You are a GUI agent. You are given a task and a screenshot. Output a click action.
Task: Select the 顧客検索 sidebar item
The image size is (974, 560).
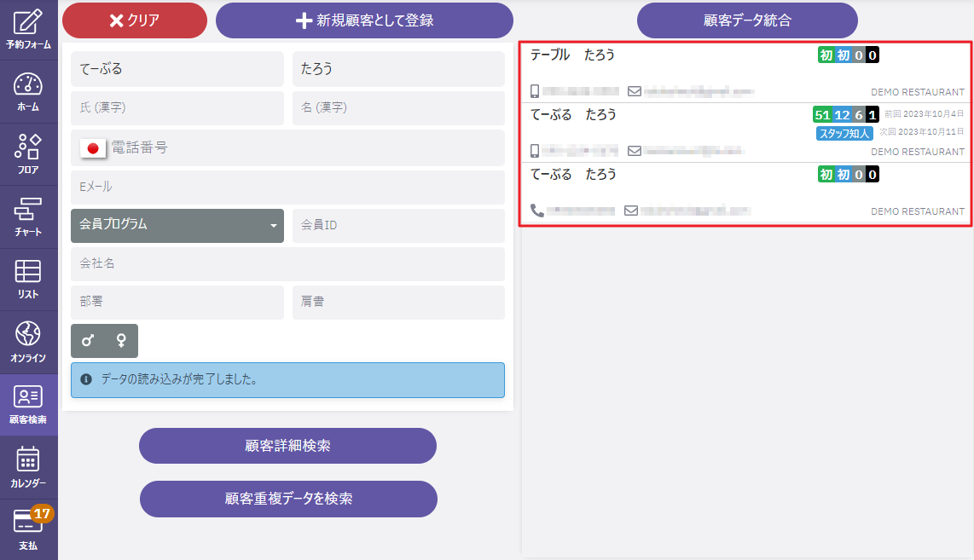pyautogui.click(x=28, y=405)
